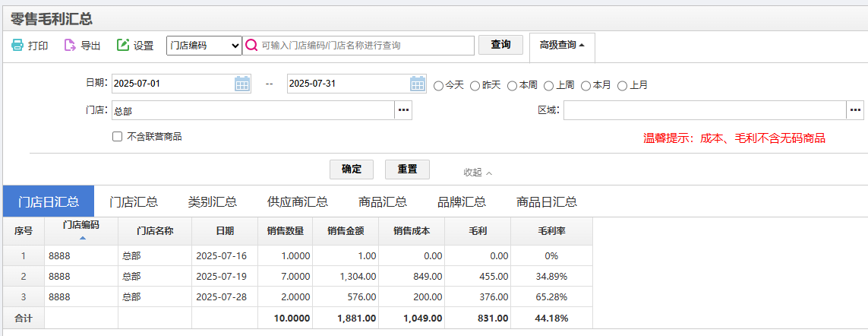The height and width of the screenshot is (336, 868).
Task: Click the gross margin cell 65.28%
Action: [551, 296]
